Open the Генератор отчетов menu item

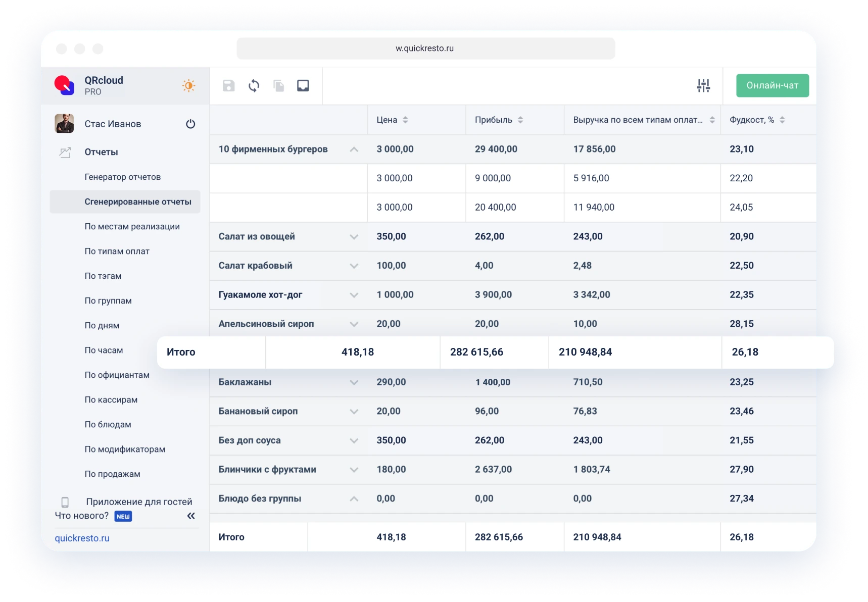click(123, 177)
